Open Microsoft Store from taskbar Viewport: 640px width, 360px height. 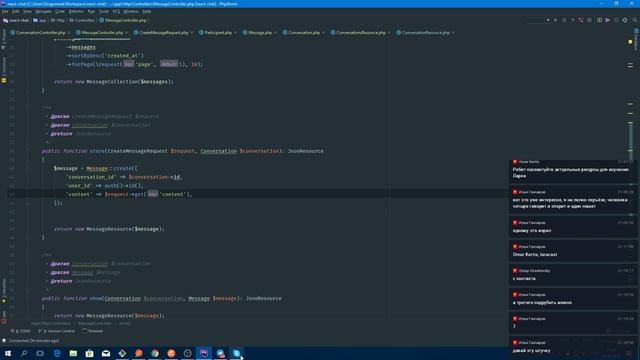click(89, 353)
